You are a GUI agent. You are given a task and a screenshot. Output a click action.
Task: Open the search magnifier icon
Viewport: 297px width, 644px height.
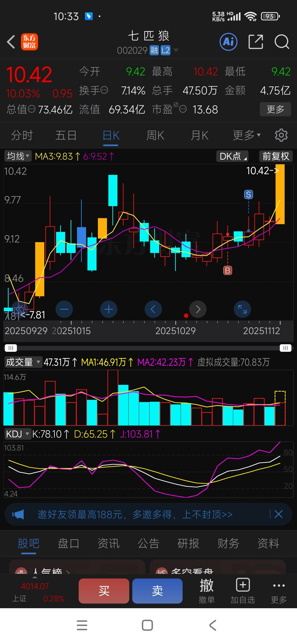pyautogui.click(x=282, y=42)
